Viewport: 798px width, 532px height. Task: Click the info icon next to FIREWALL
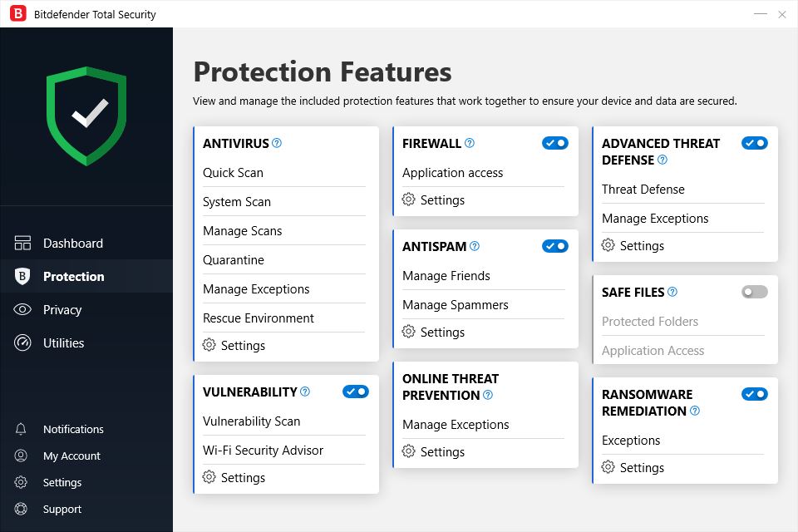point(470,143)
